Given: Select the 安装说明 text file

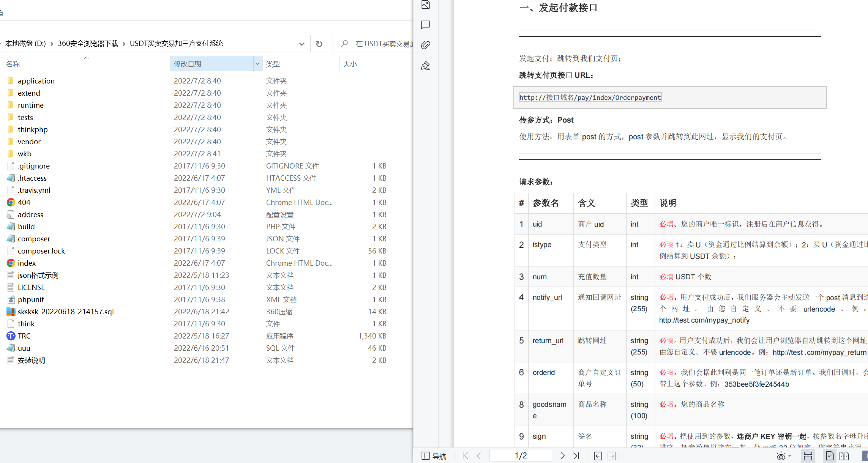Looking at the screenshot, I should (32, 360).
